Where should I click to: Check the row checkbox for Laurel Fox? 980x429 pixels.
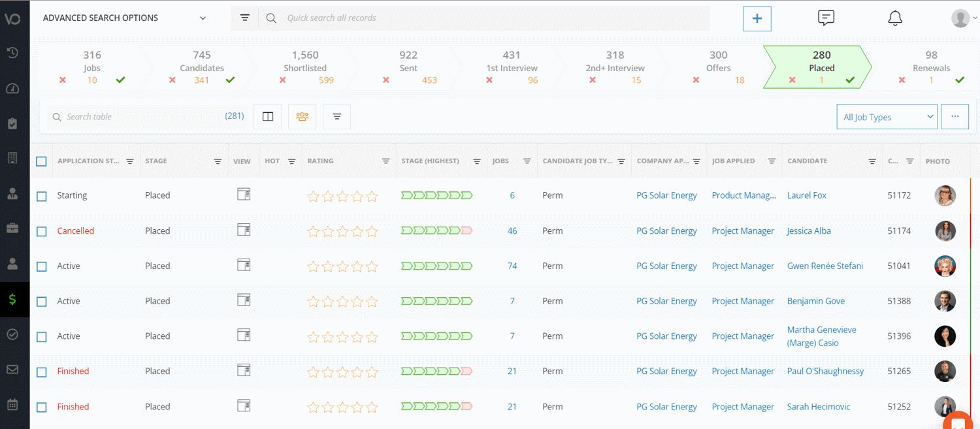click(x=42, y=196)
